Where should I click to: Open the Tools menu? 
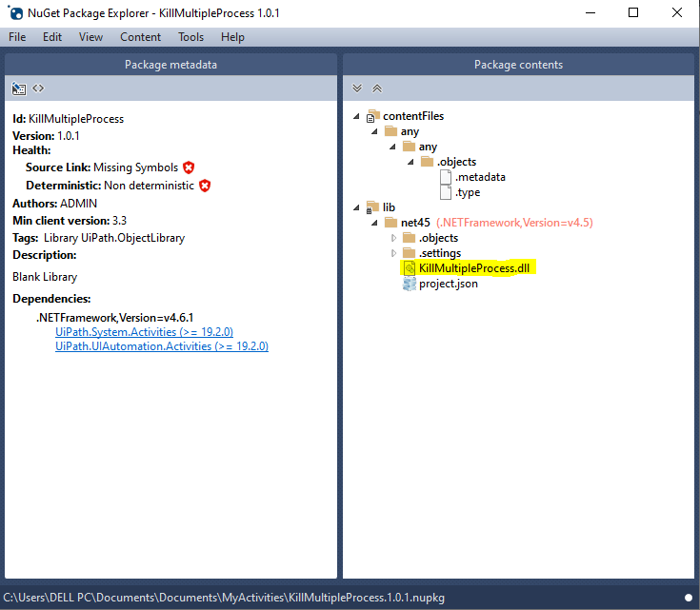click(x=190, y=37)
